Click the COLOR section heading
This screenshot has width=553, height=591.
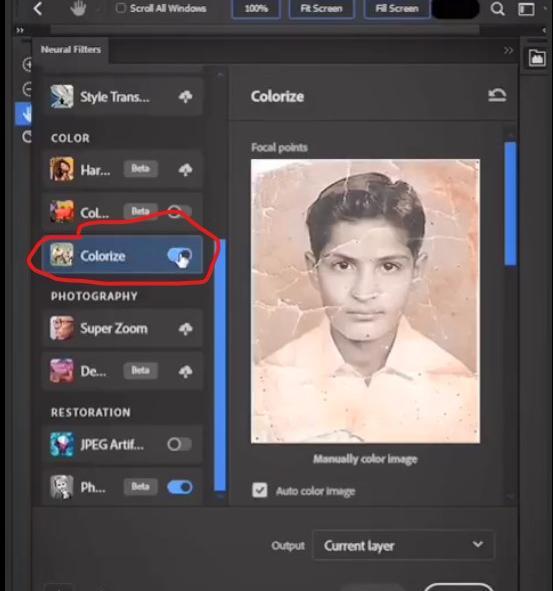pos(70,138)
